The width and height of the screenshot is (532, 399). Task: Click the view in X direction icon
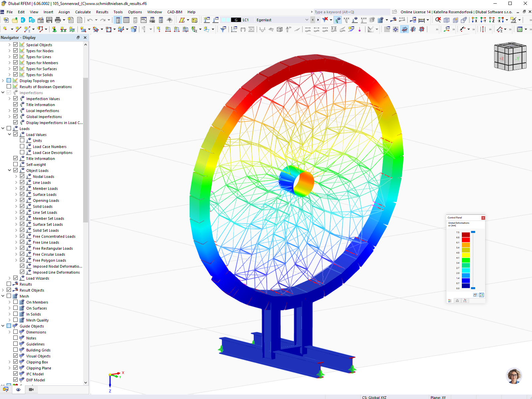click(474, 20)
